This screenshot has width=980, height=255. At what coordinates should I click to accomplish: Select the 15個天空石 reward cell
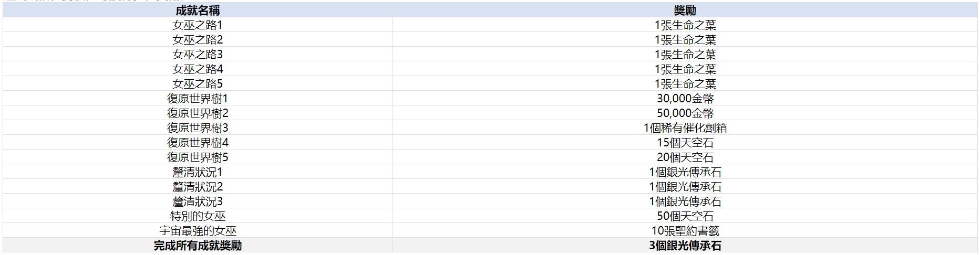tap(685, 143)
